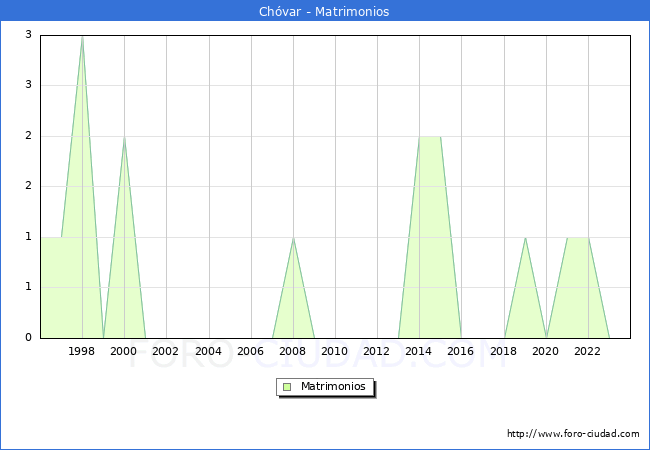650x450 pixels.
Task: Click the 2008 x-axis label
Action: pos(292,351)
